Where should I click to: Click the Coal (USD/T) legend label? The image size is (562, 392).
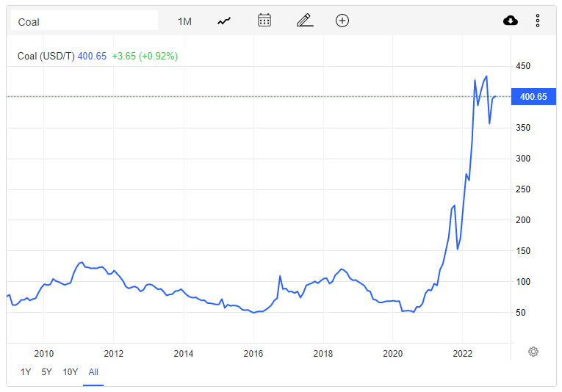coord(46,57)
